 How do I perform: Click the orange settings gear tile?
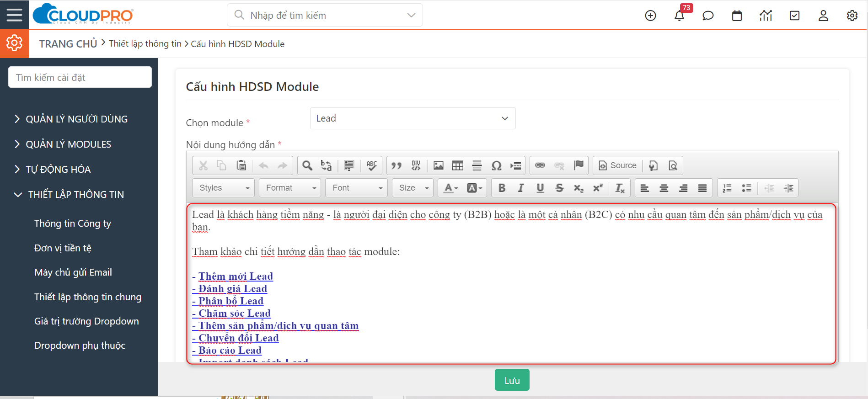(x=14, y=43)
